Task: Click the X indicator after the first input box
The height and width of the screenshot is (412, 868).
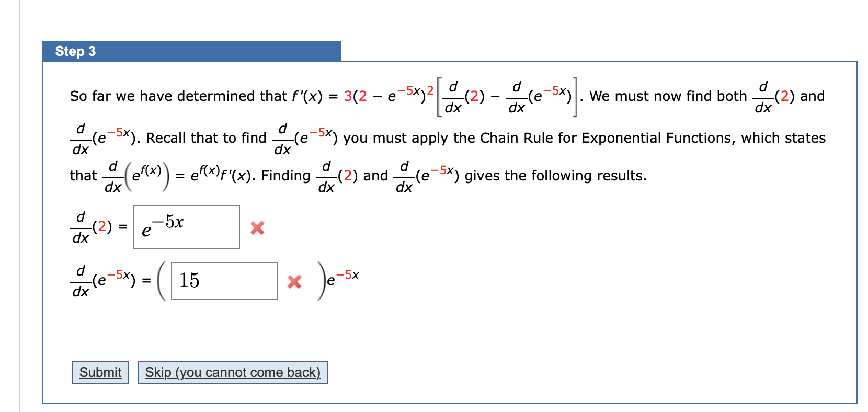Action: pos(257,227)
